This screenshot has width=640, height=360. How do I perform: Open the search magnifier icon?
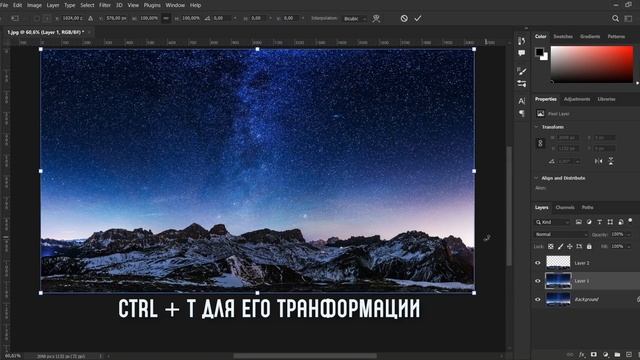tap(616, 18)
